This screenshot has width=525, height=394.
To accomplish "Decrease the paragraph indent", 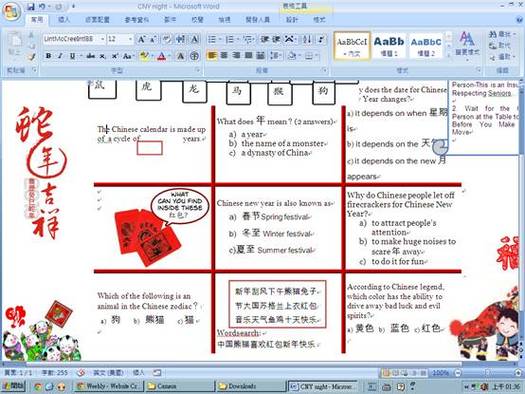I will click(265, 40).
